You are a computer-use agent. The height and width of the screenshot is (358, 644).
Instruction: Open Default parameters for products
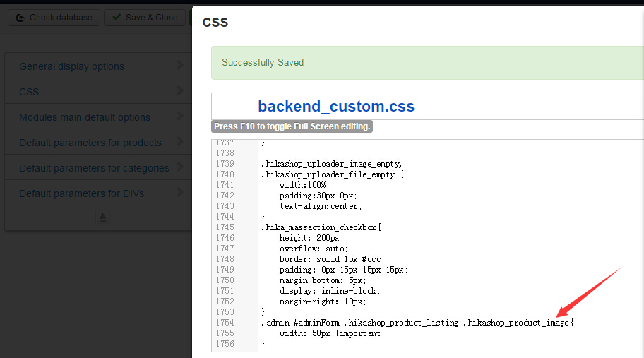(90, 143)
